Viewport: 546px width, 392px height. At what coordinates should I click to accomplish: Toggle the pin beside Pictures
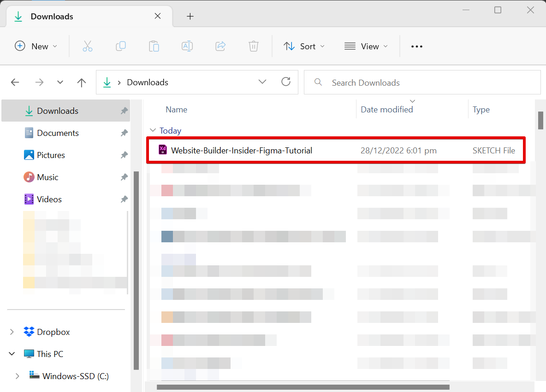pos(124,155)
